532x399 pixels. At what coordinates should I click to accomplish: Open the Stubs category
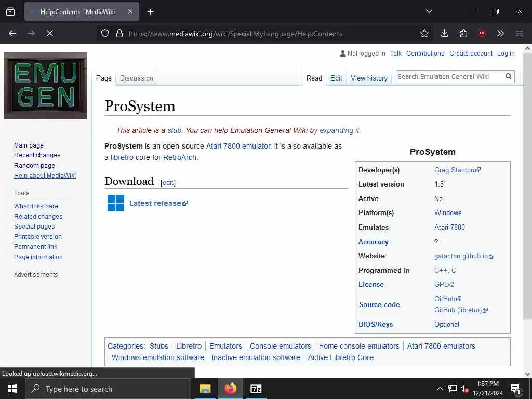[x=159, y=346]
